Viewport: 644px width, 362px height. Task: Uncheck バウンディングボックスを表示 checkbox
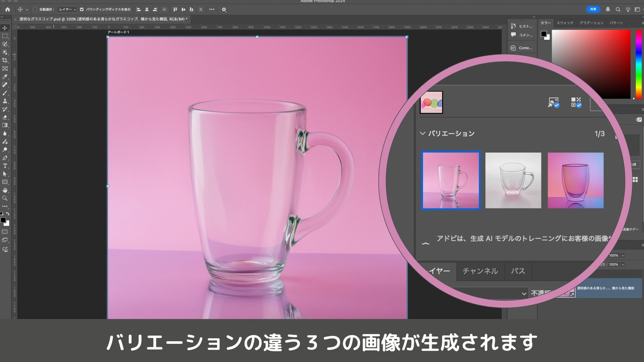(x=82, y=9)
